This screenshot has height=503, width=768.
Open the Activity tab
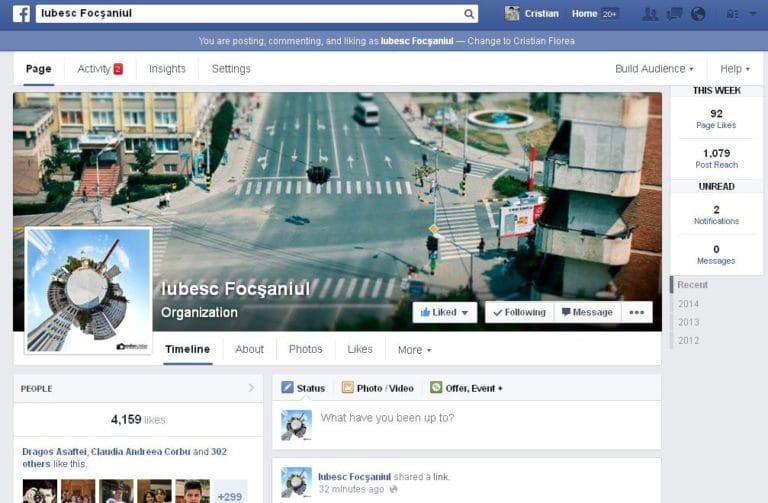(x=94, y=69)
